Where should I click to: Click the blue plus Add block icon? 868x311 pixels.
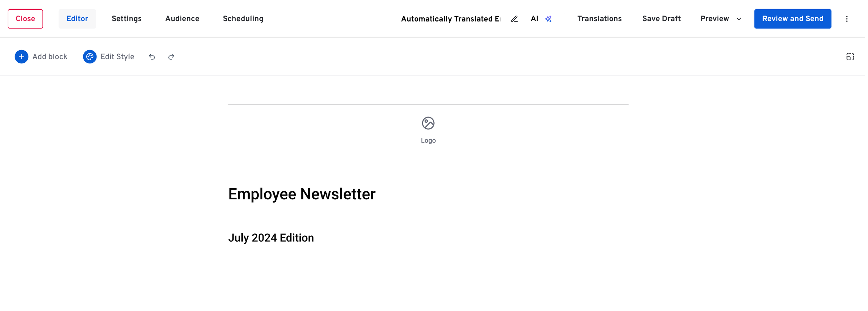pyautogui.click(x=21, y=57)
